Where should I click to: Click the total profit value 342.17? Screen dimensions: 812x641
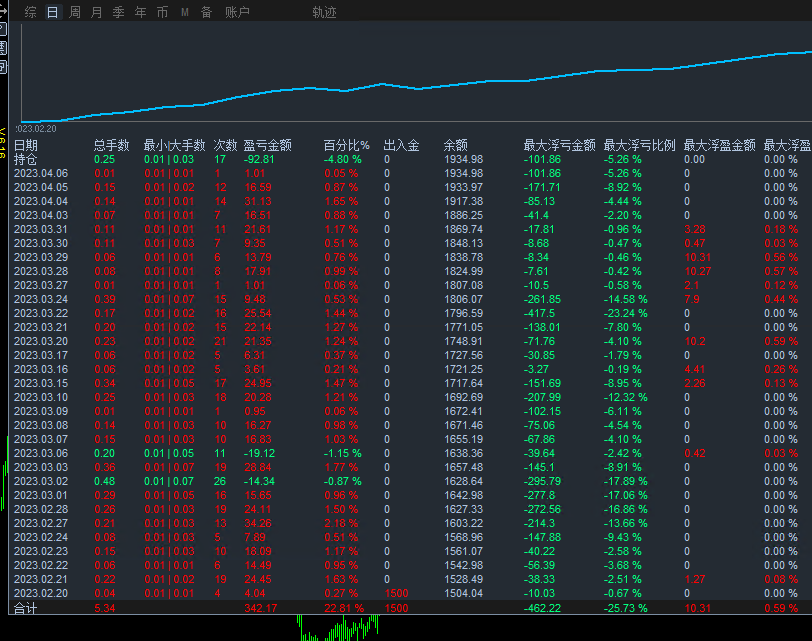click(260, 608)
